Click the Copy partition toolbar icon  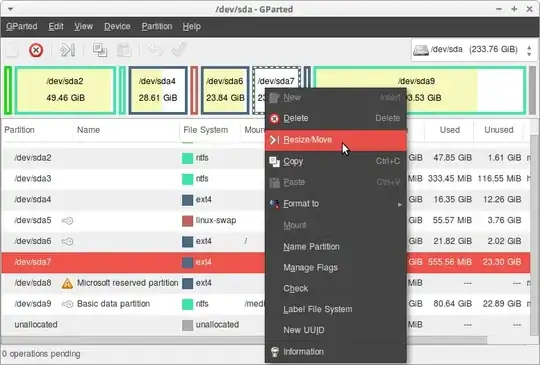(100, 50)
